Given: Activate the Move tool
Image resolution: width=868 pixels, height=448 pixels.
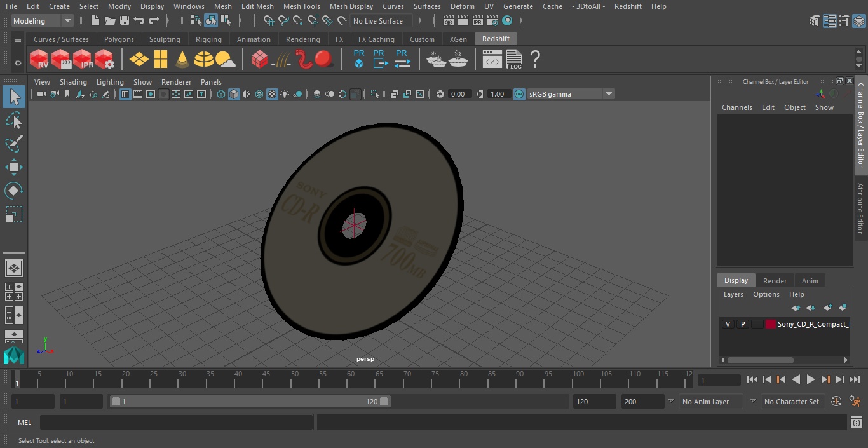Looking at the screenshot, I should 14,167.
